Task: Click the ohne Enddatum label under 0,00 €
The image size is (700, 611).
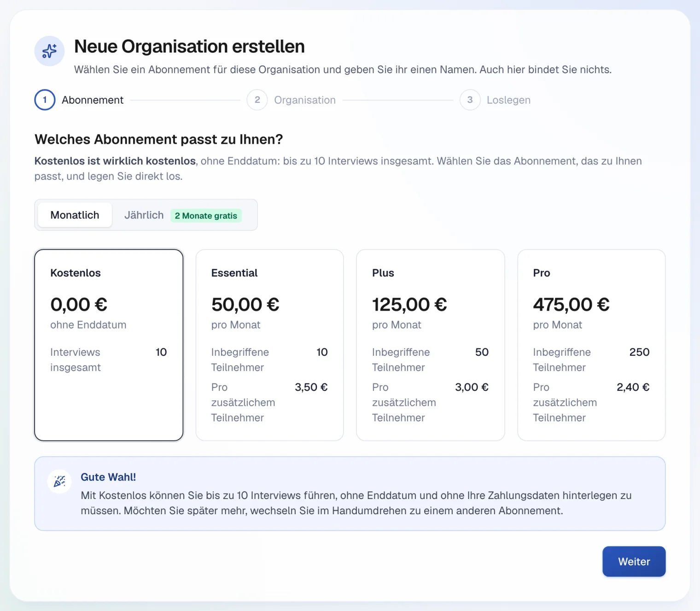Action: click(x=88, y=325)
